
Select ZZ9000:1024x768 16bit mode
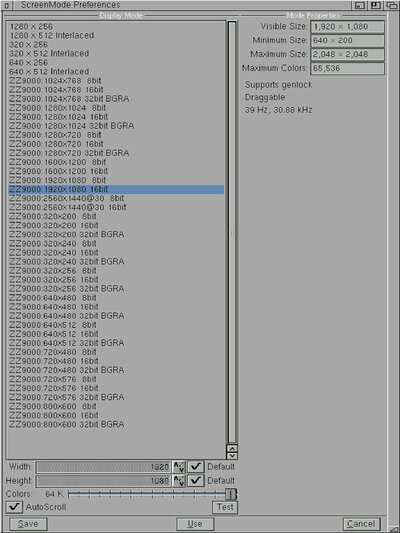pyautogui.click(x=116, y=90)
